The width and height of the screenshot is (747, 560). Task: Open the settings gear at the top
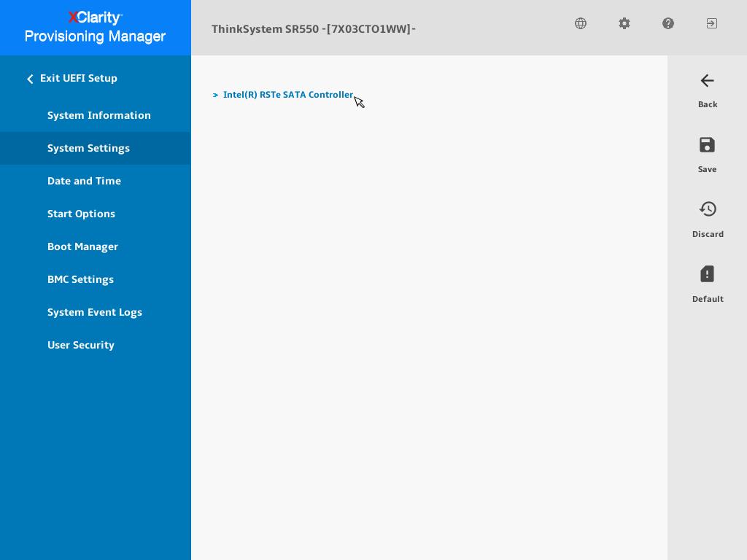pyautogui.click(x=624, y=23)
